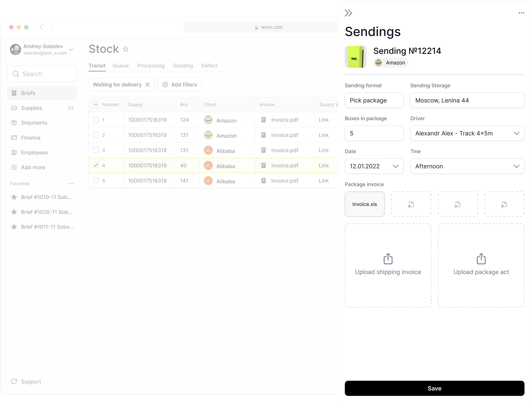Check the checkbox for row 1
Screen dimensions: 532x406
(96, 120)
